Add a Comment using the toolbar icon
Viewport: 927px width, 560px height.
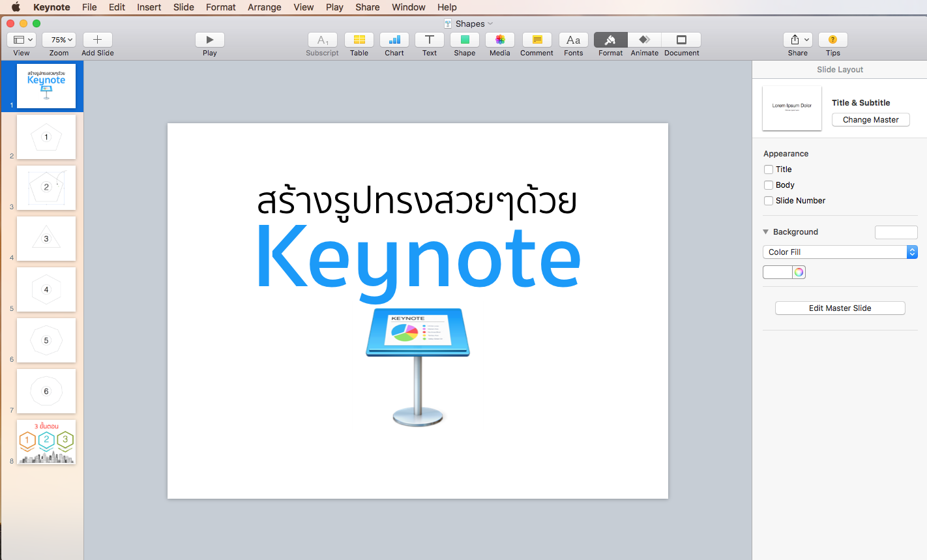536,41
